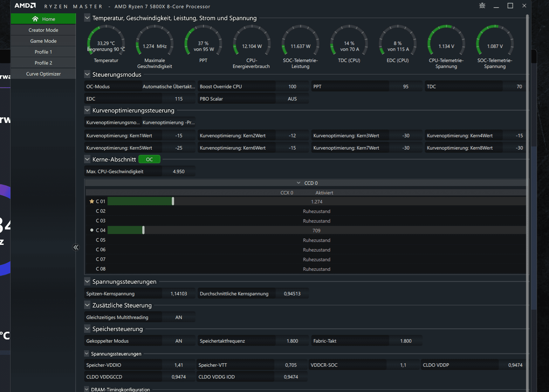This screenshot has width=549, height=392.
Task: Click Kern2Wert curve value -12
Action: coord(292,136)
